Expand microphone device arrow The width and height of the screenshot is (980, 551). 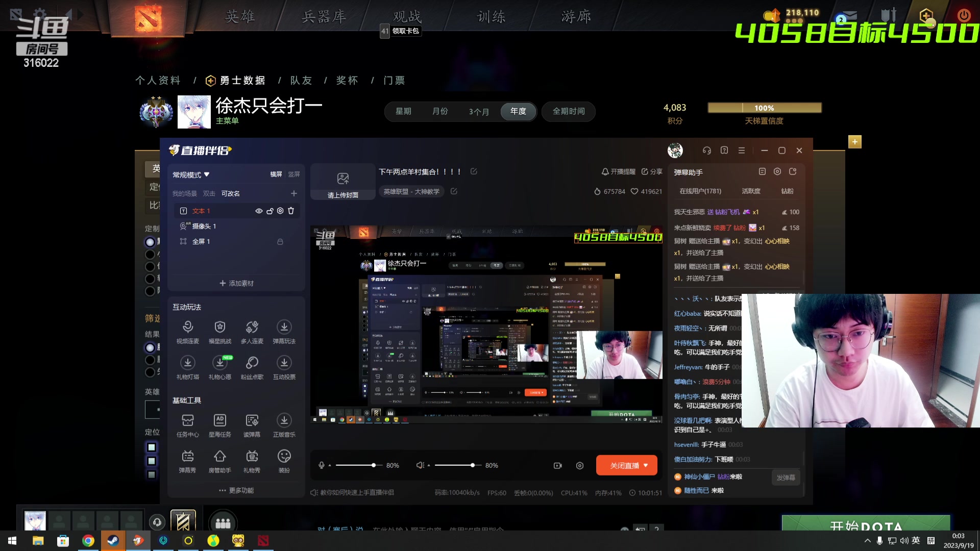pyautogui.click(x=330, y=465)
